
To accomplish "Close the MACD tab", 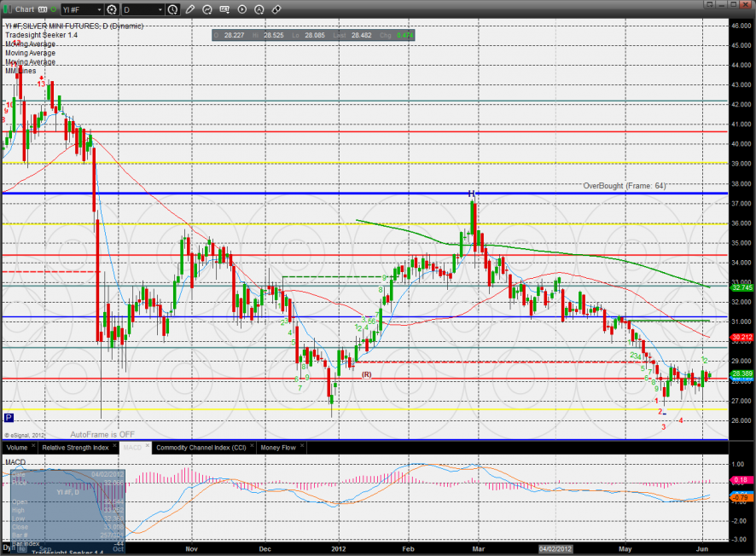I will click(148, 446).
